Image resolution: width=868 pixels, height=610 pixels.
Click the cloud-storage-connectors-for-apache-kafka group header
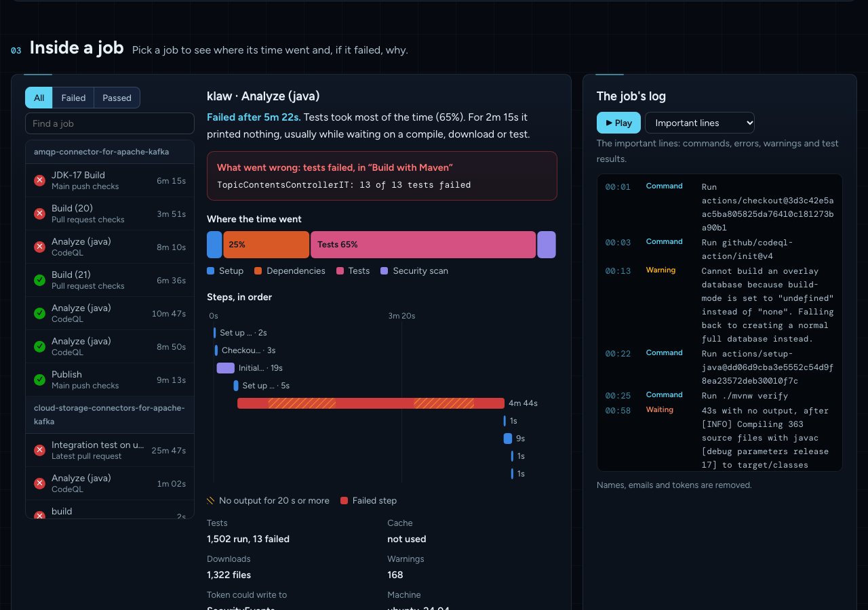coord(110,415)
